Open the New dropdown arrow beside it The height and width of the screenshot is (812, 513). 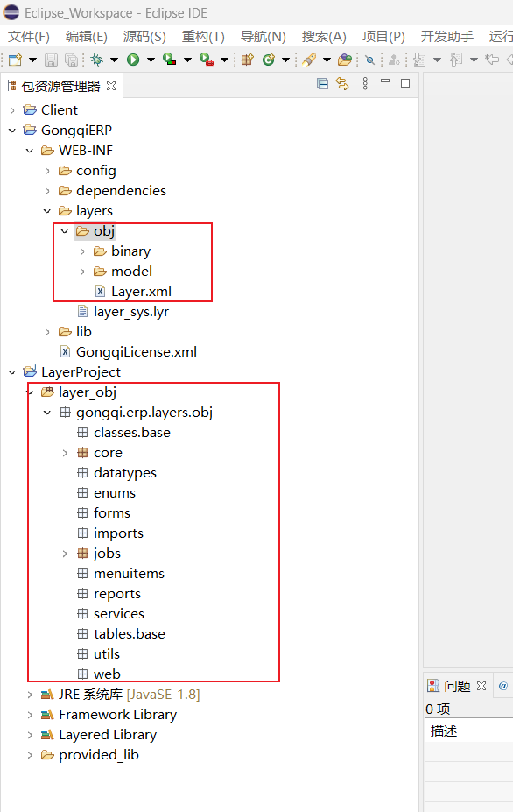tap(32, 60)
